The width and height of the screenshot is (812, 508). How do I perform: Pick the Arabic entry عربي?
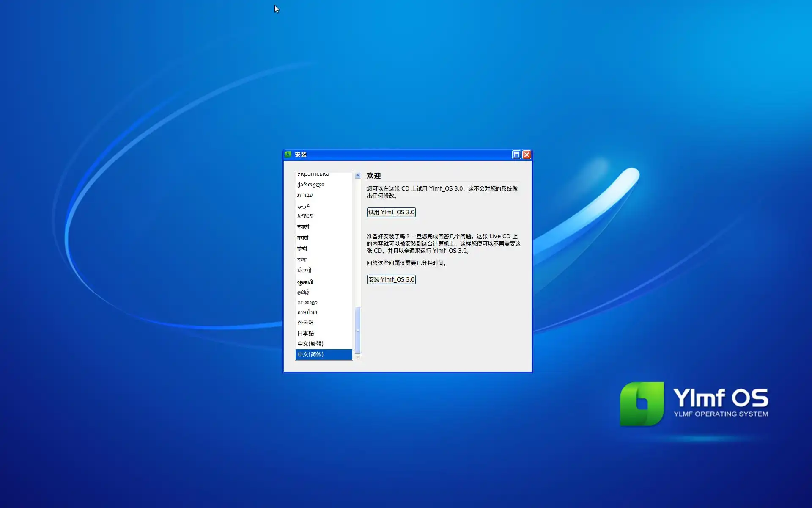pyautogui.click(x=304, y=206)
